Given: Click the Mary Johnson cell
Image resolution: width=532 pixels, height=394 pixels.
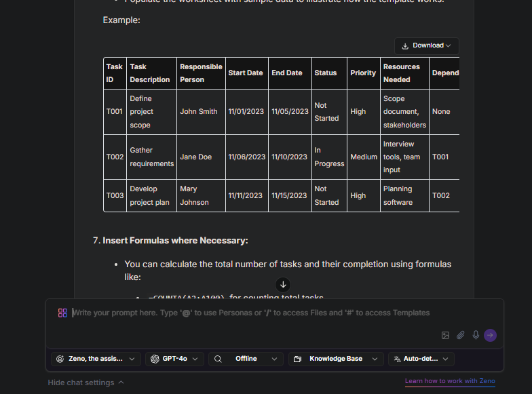Looking at the screenshot, I should pyautogui.click(x=201, y=195).
